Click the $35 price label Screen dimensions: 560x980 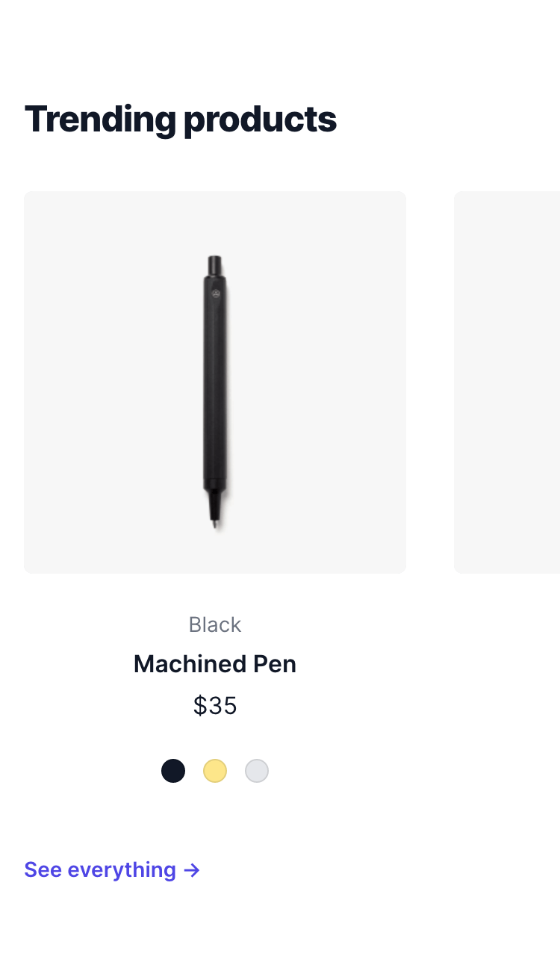coord(215,706)
